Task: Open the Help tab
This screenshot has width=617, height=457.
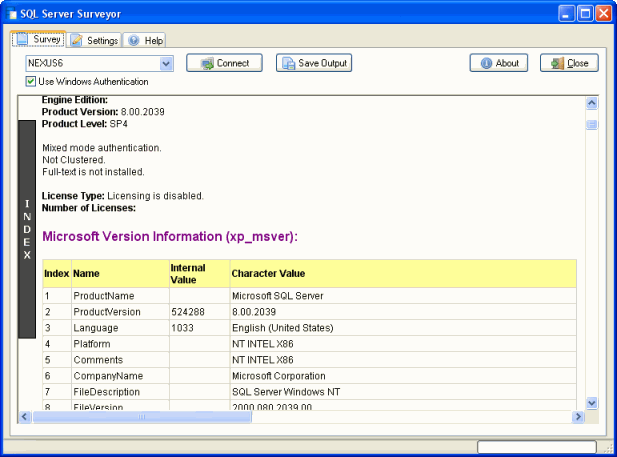Action: 144,40
